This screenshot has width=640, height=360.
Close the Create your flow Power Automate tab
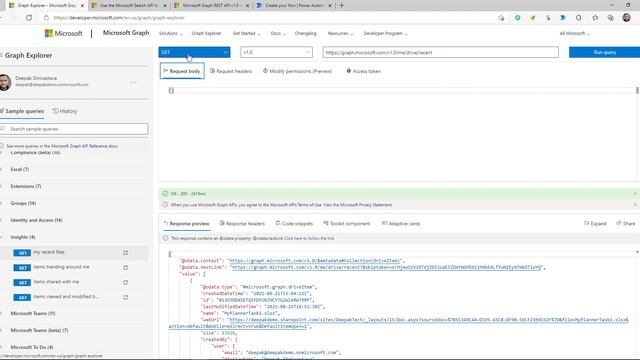coord(330,6)
